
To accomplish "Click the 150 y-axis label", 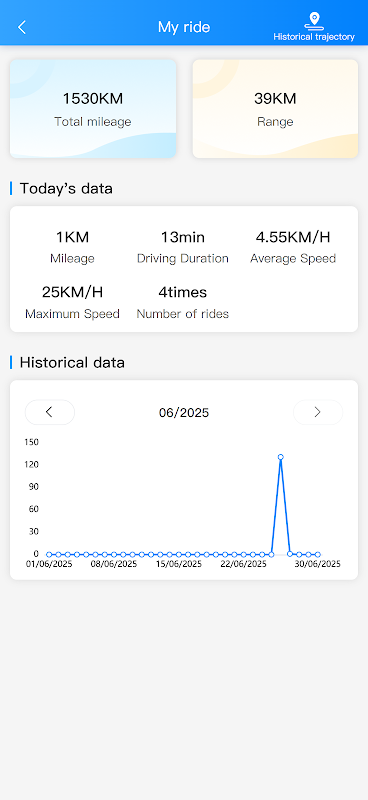I will point(32,442).
